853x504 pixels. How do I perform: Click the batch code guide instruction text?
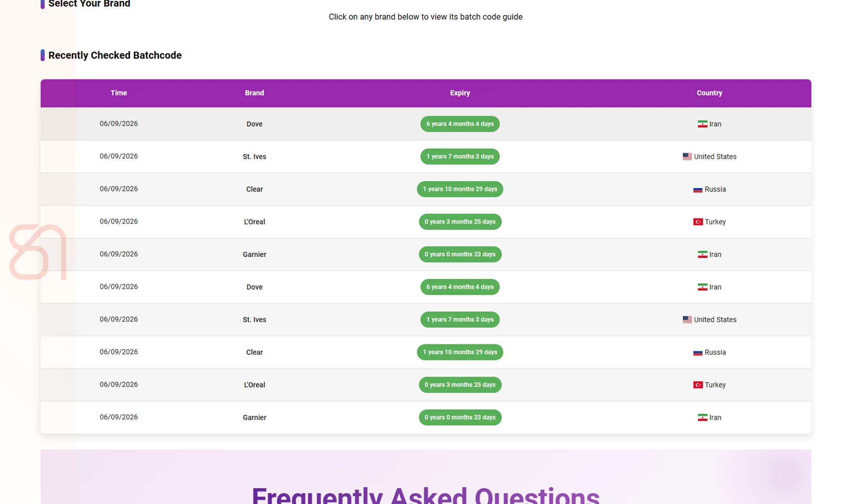coord(425,17)
